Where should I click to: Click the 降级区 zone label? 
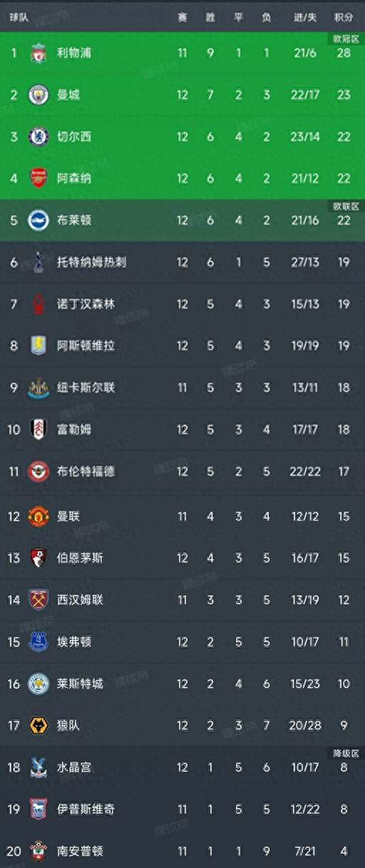[346, 753]
